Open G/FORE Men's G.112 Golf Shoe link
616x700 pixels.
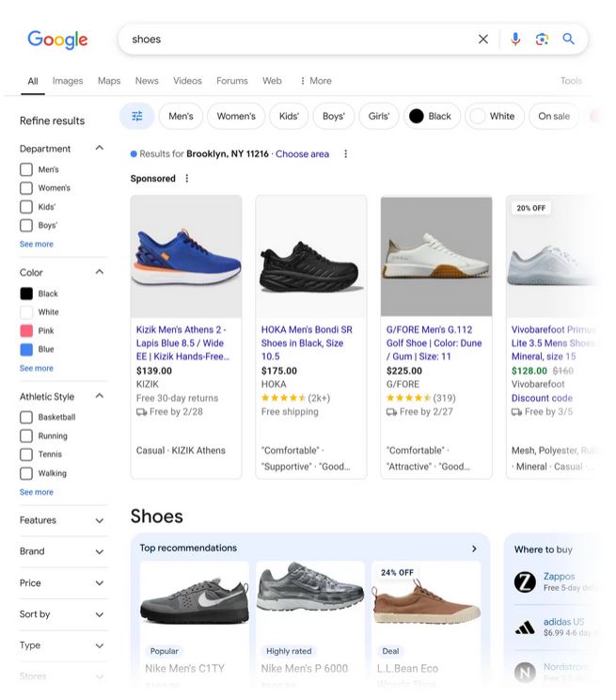(x=434, y=342)
